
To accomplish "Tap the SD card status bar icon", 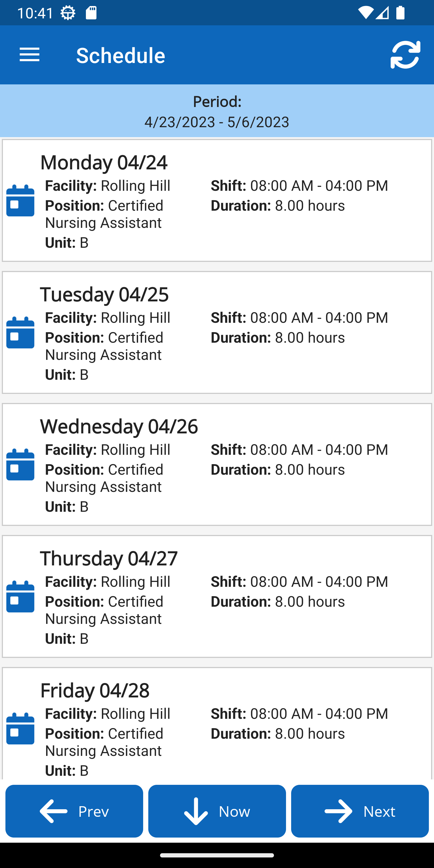I will 91,14.
